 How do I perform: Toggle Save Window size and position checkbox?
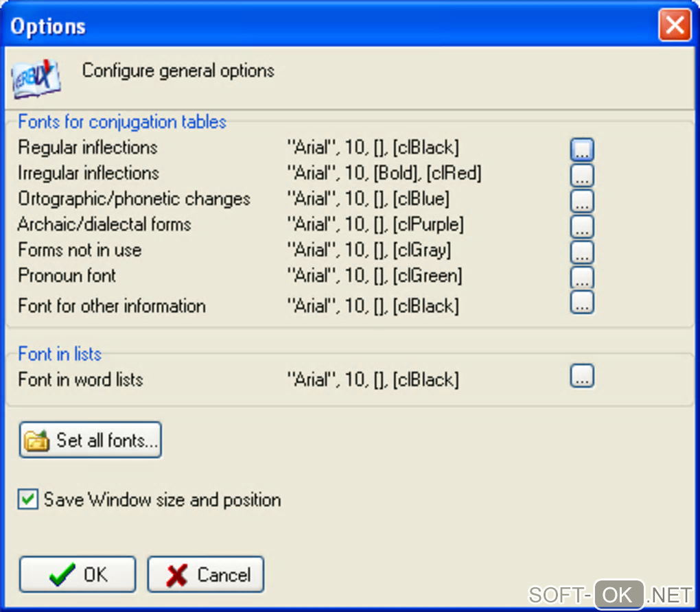click(x=28, y=499)
